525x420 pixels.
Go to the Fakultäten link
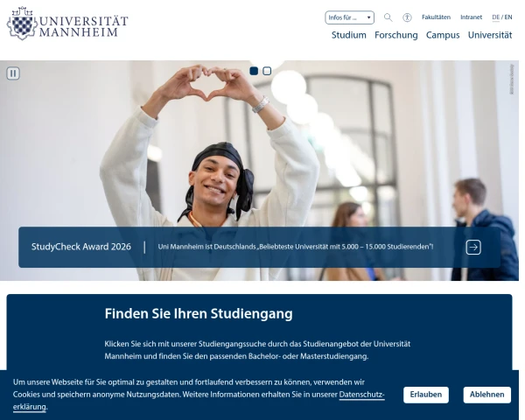(436, 17)
